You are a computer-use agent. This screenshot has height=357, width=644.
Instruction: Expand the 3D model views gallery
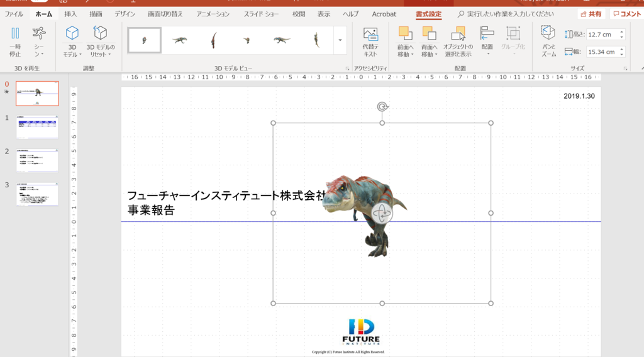pos(340,40)
